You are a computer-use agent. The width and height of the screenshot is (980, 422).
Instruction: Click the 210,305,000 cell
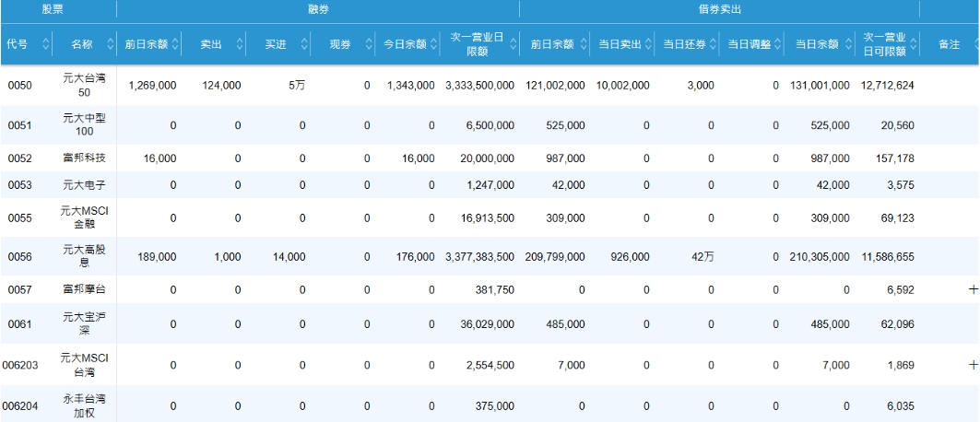820,256
